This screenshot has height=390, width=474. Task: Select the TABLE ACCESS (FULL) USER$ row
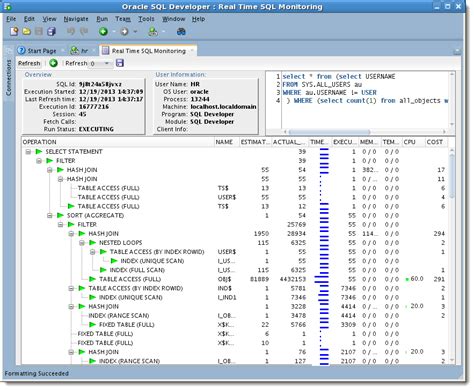(x=235, y=197)
